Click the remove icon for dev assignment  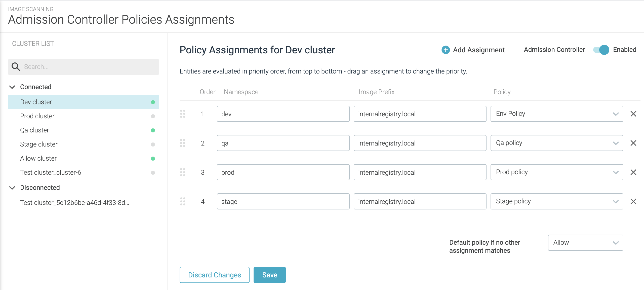pos(634,114)
